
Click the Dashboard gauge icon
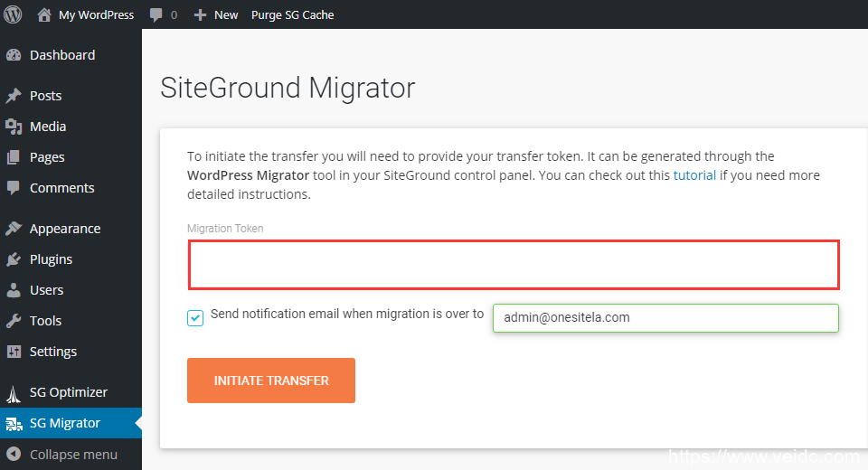[x=14, y=55]
